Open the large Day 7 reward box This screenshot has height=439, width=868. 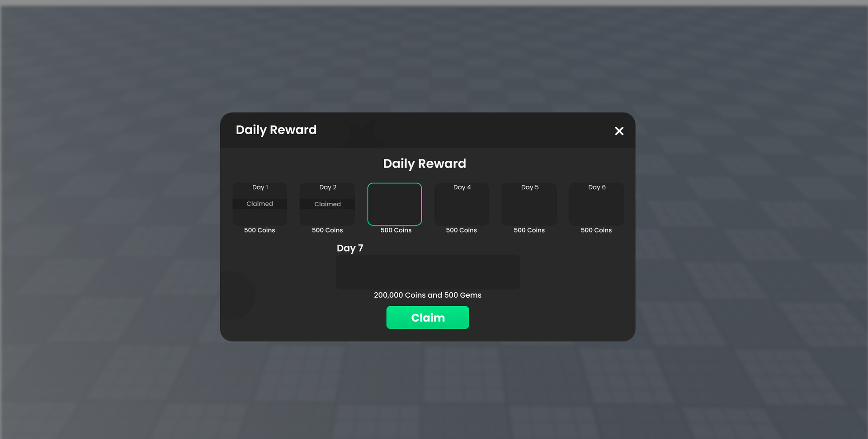(x=428, y=272)
